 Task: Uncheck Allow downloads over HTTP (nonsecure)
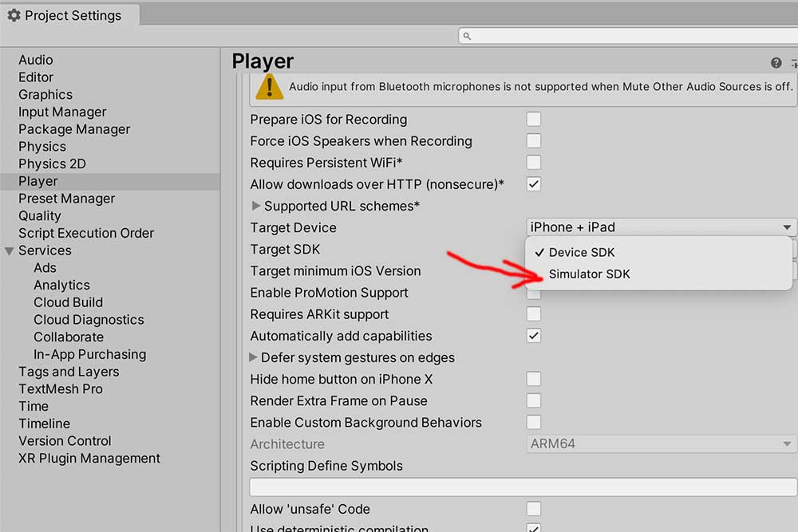533,184
